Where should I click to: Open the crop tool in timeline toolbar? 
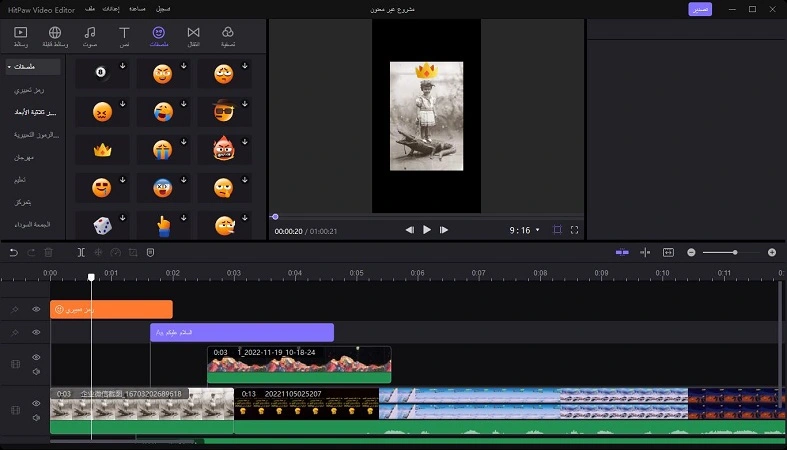click(133, 252)
